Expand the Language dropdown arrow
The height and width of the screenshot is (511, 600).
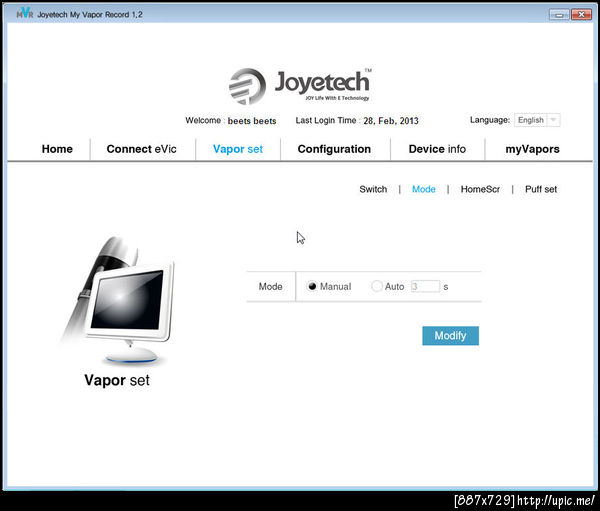(553, 120)
